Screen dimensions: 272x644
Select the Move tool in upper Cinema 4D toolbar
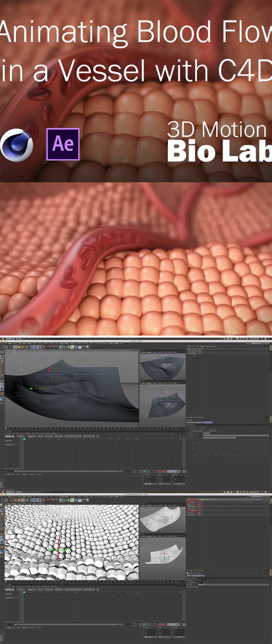click(15, 347)
